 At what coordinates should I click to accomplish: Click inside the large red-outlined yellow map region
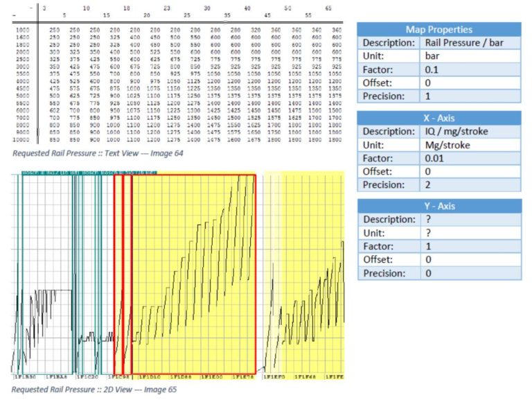194,277
